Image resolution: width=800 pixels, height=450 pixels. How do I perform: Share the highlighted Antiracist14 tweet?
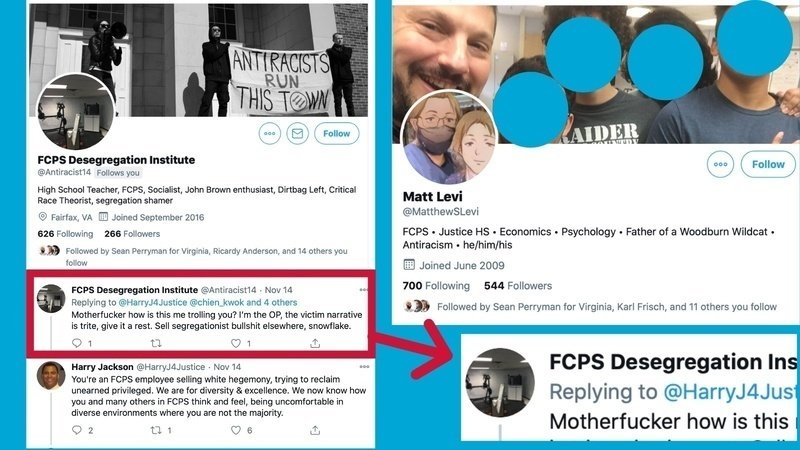(315, 343)
